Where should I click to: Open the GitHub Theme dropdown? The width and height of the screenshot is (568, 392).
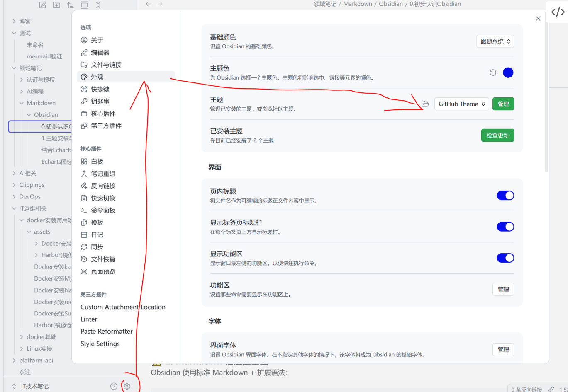coord(462,104)
